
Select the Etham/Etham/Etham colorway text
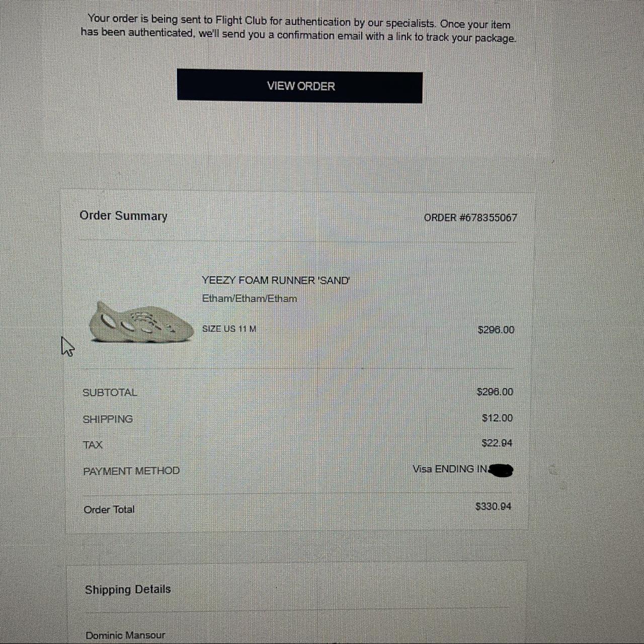250,298
